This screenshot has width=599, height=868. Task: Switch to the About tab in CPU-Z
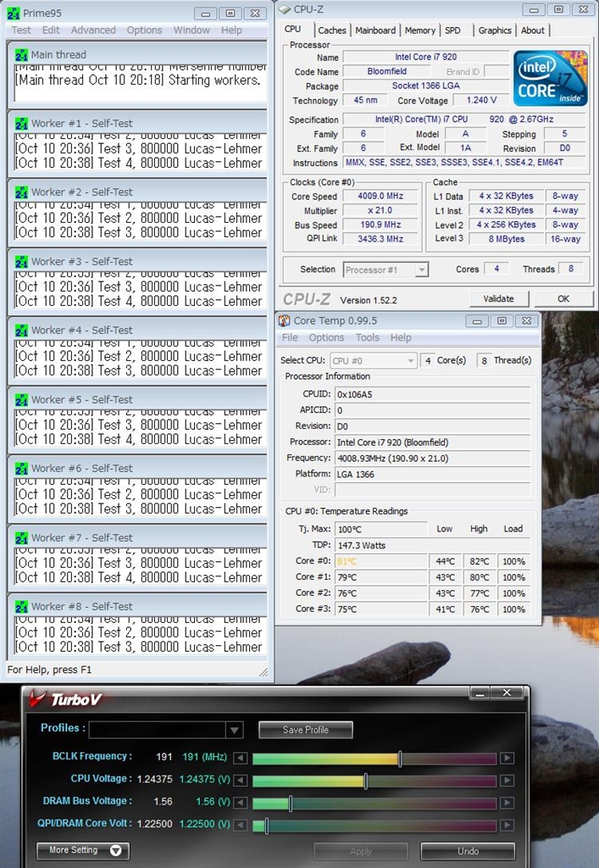tap(533, 31)
